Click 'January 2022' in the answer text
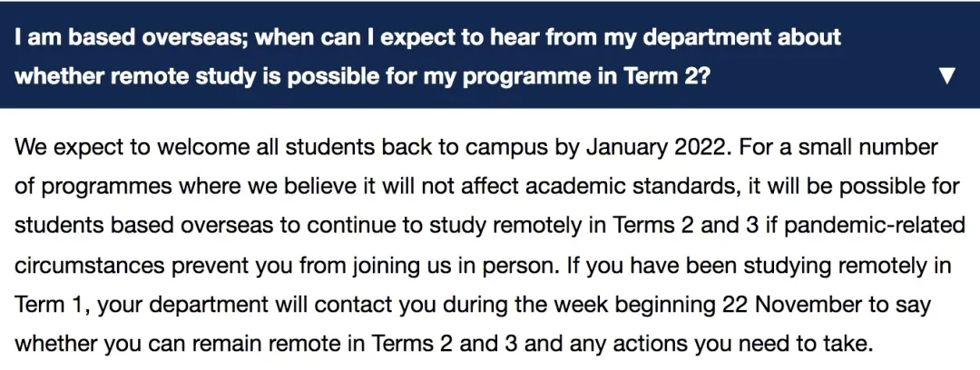Screen dimensions: 980x370 (x=652, y=149)
